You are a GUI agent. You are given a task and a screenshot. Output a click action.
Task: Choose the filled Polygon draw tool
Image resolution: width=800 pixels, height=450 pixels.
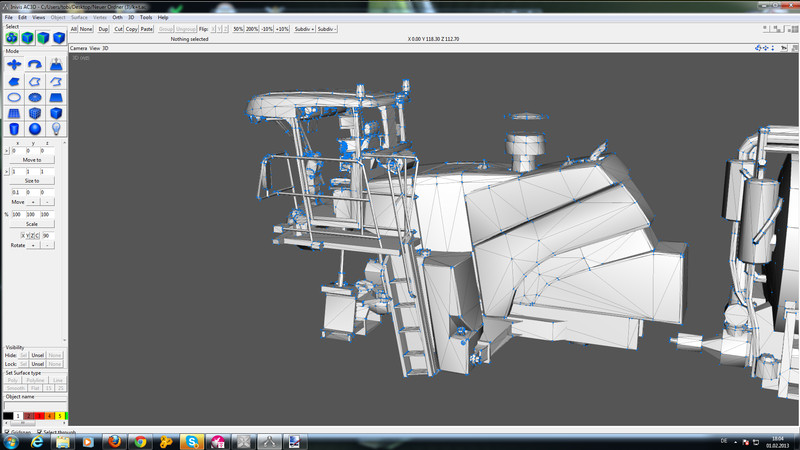coord(14,81)
